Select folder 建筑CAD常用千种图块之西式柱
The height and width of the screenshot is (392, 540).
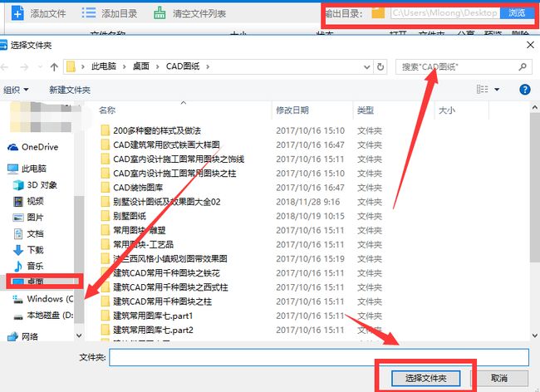[x=164, y=287]
